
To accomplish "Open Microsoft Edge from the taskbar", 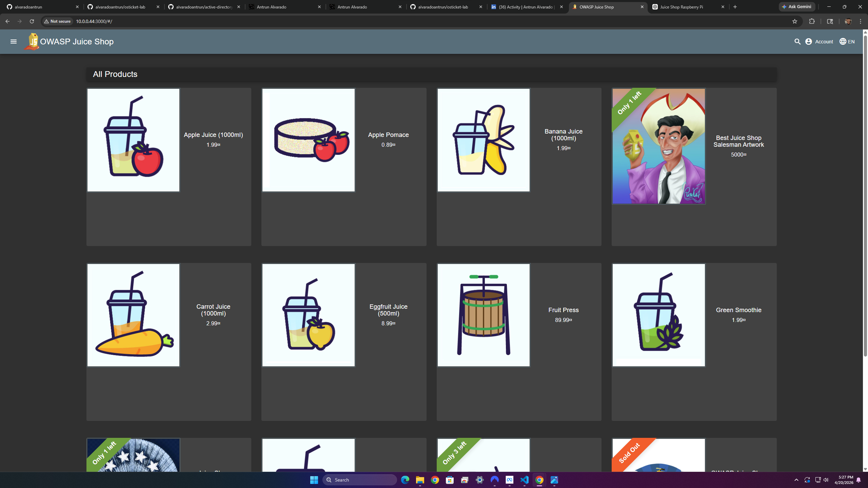I will [405, 480].
